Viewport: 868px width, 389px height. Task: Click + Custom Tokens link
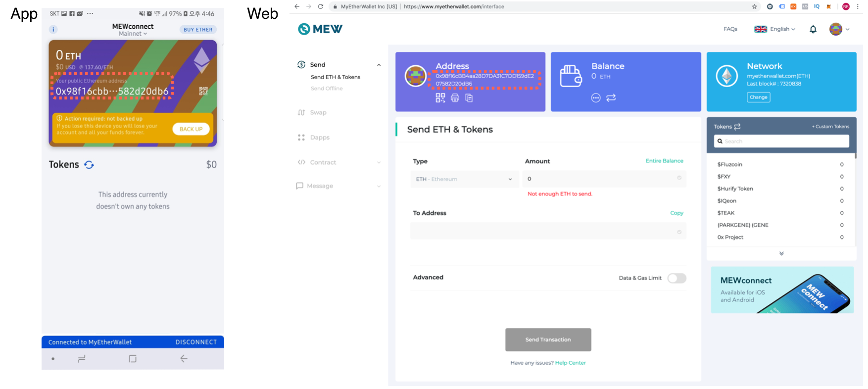tap(830, 127)
